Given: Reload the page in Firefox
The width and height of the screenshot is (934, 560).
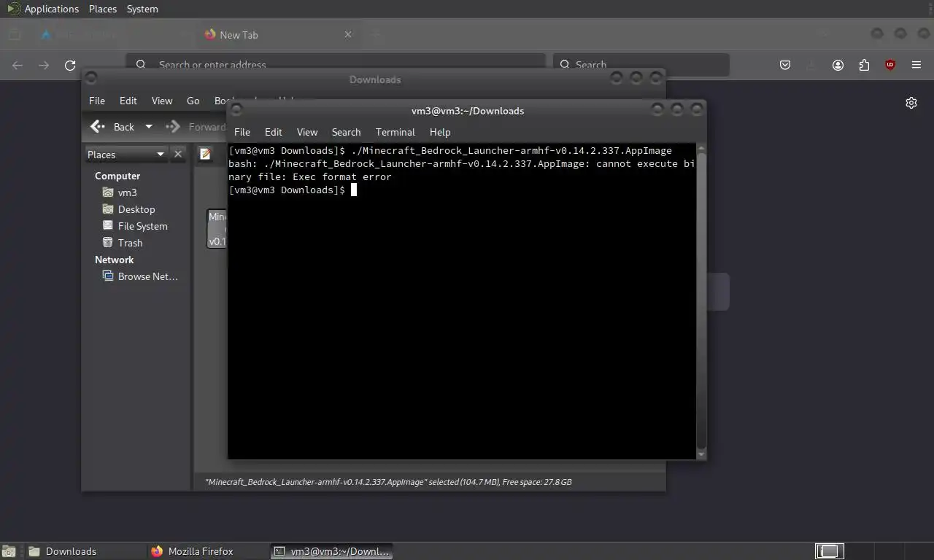Looking at the screenshot, I should (x=70, y=65).
